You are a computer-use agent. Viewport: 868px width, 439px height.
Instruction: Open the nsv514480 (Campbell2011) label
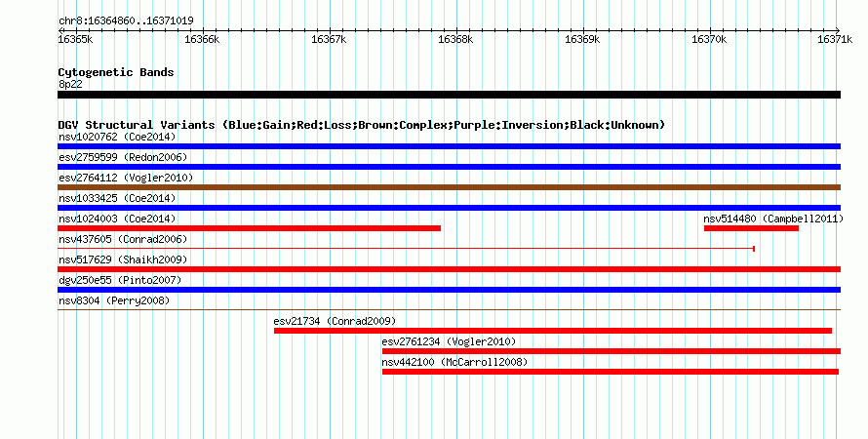pos(773,219)
